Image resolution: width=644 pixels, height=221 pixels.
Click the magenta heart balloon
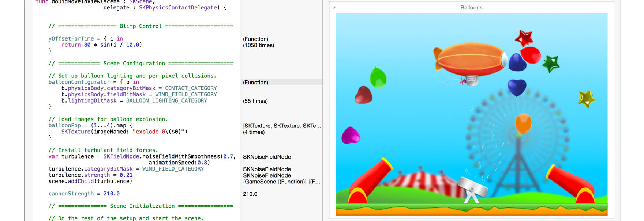click(351, 136)
